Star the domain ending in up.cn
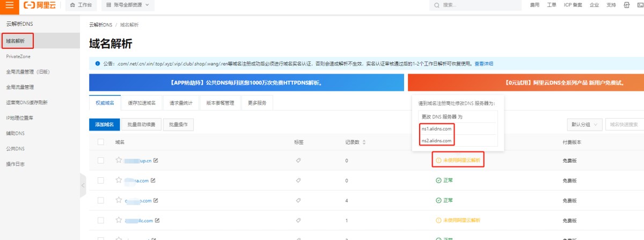Image resolution: width=644 pixels, height=240 pixels. [x=119, y=160]
